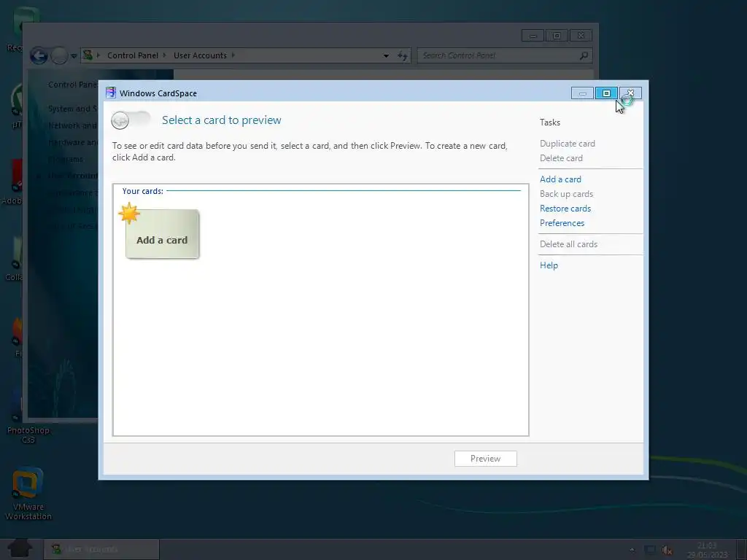Click the Windows CardSpace title bar icon
This screenshot has width=747, height=560.
click(111, 93)
